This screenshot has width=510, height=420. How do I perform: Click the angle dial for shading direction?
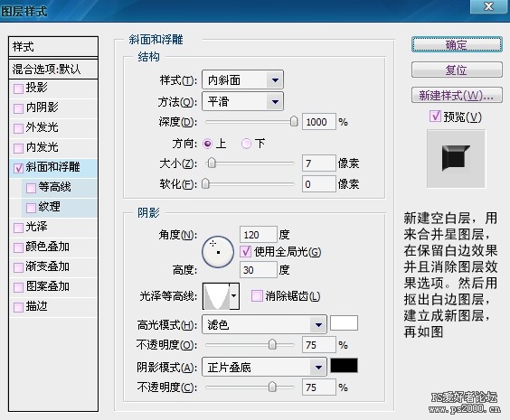tap(218, 251)
